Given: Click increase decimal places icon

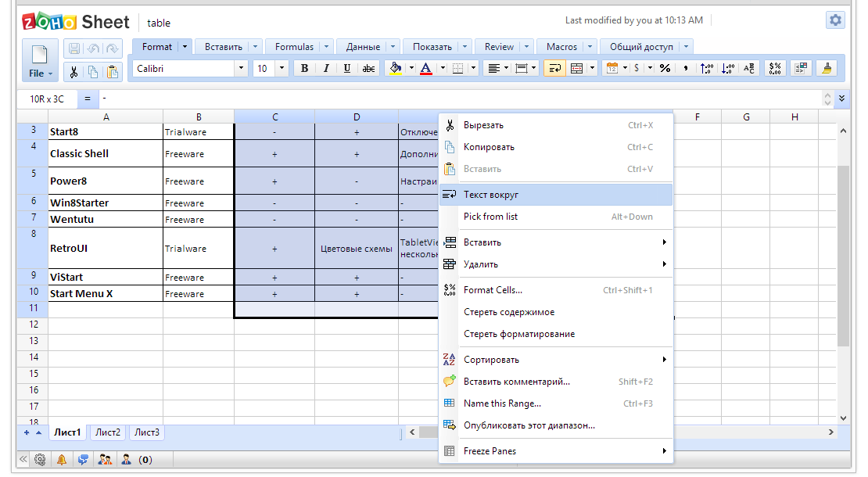Looking at the screenshot, I should click(706, 68).
